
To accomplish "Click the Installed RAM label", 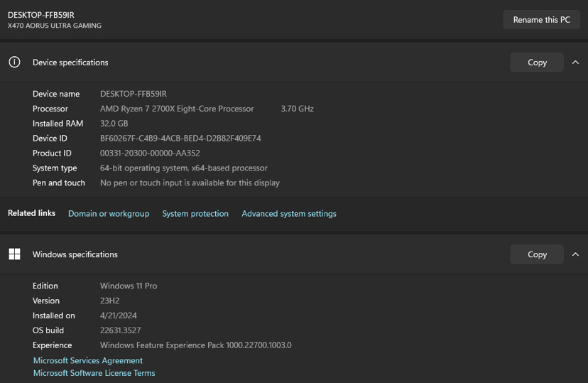I will tap(58, 124).
